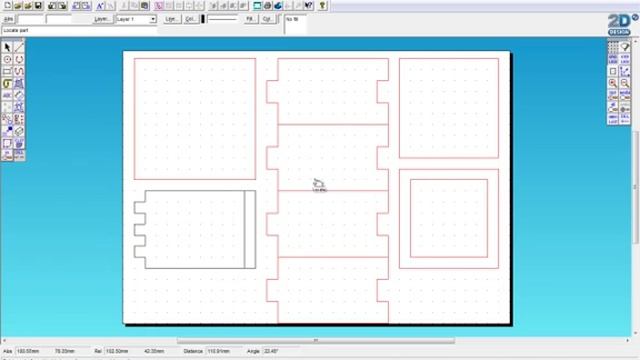This screenshot has width=640, height=360.
Task: Click the Col... colour button
Action: click(x=190, y=19)
